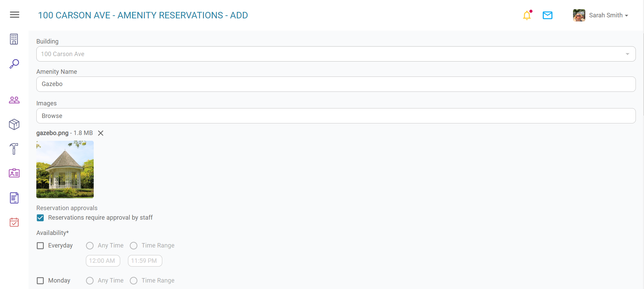Open the search magnifier sidebar icon
The width and height of the screenshot is (644, 289).
click(14, 64)
